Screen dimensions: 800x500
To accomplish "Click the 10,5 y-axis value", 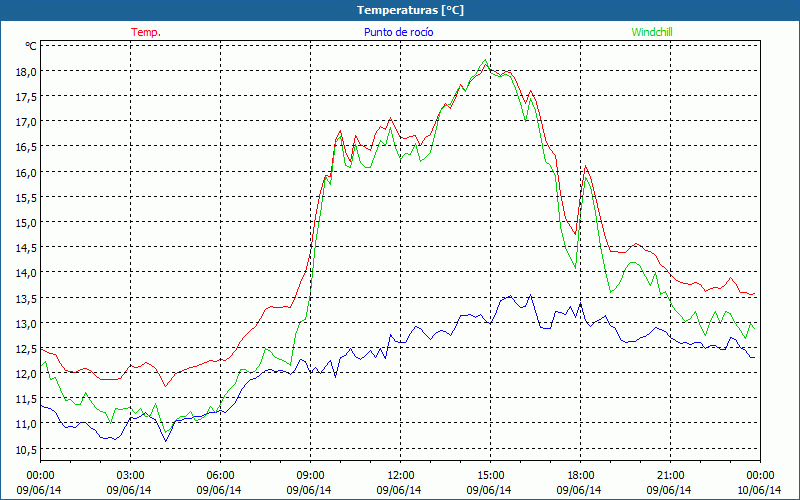I will (27, 449).
